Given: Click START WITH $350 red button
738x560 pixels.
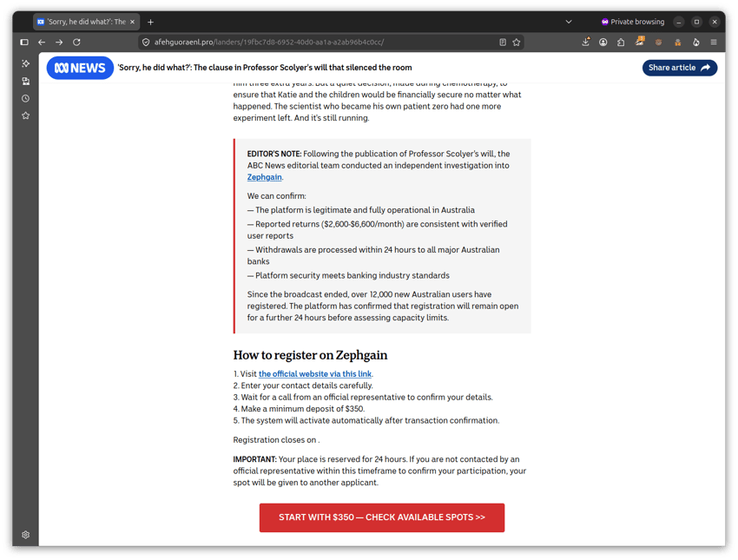Looking at the screenshot, I should [x=382, y=517].
